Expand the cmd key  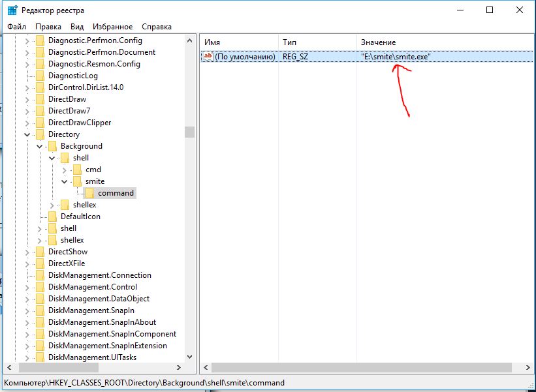click(64, 170)
